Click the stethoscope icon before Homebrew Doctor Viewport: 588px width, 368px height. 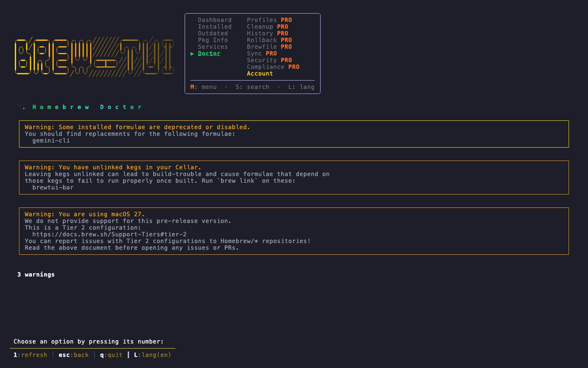coord(20,107)
